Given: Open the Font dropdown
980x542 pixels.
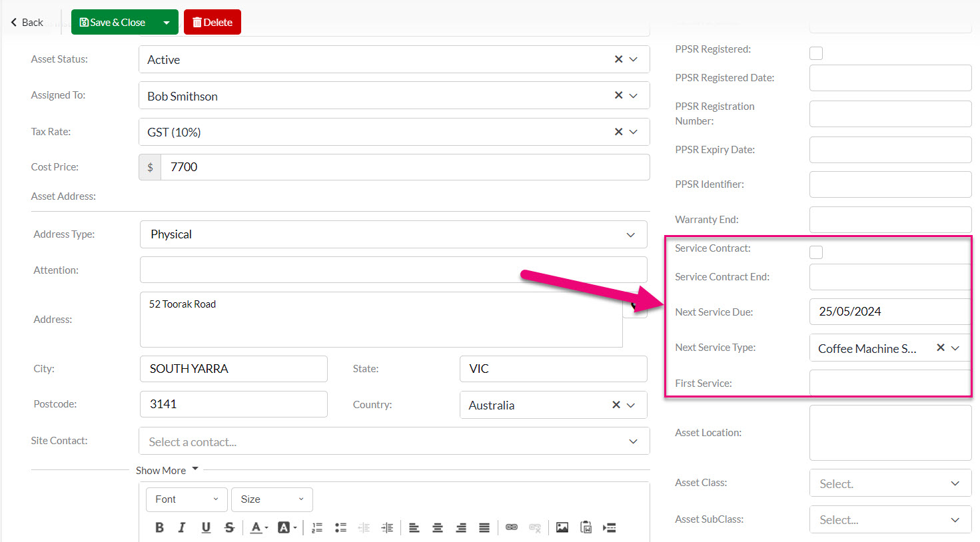Looking at the screenshot, I should click(x=187, y=499).
